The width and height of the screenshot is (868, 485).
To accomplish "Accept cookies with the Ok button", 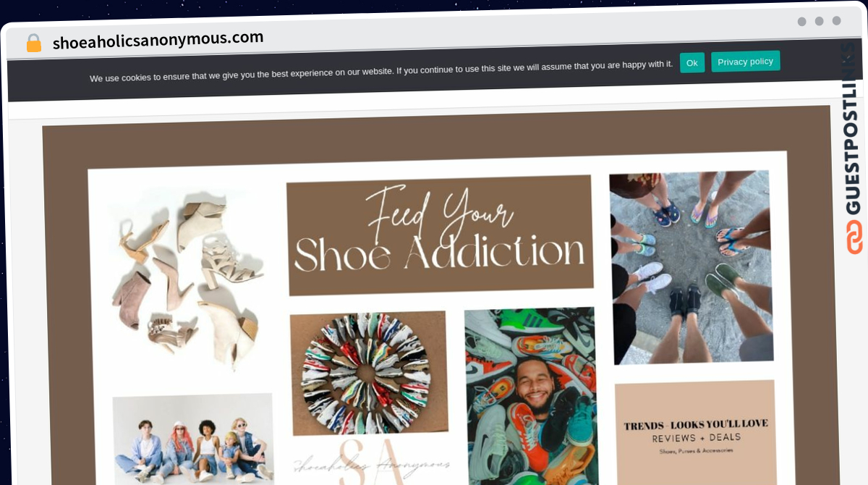I will (692, 63).
